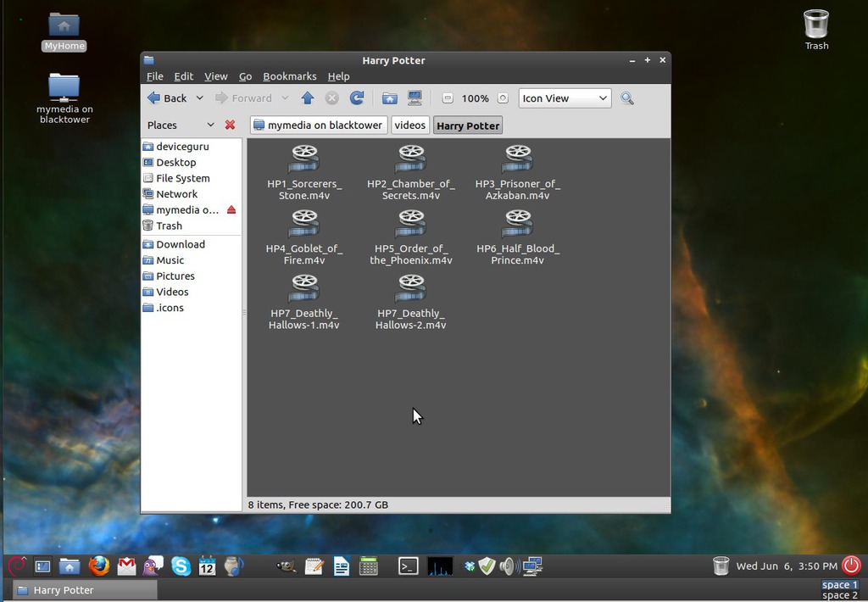Click the red power button in panel
Viewport: 868px width, 602px height.
point(851,566)
